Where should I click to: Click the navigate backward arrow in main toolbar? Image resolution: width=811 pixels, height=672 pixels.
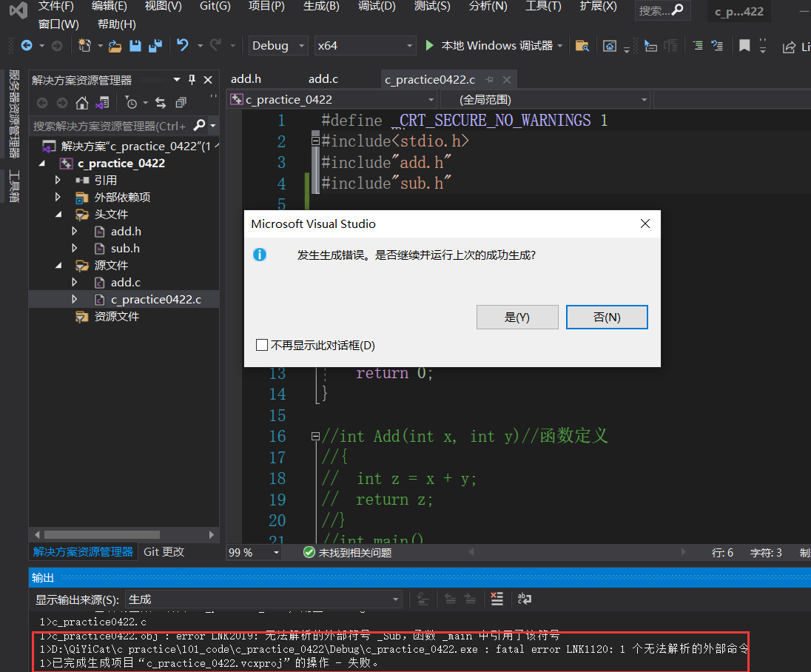tap(27, 46)
